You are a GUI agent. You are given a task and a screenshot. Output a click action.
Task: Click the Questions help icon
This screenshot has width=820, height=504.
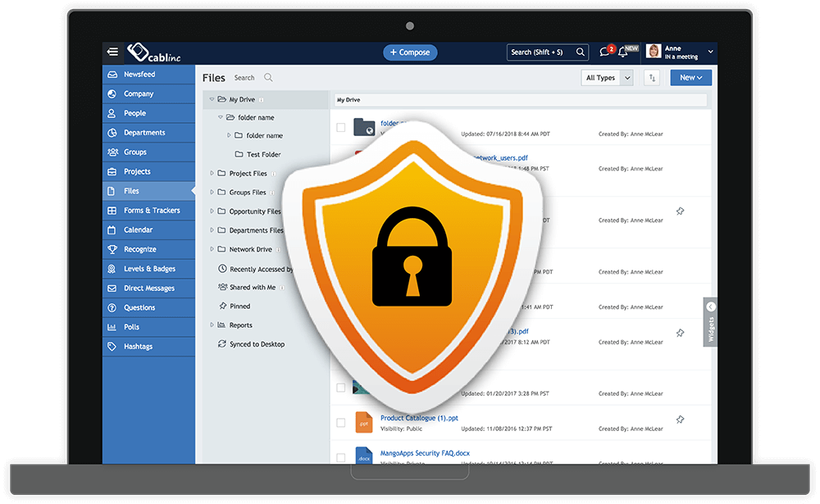pos(112,307)
